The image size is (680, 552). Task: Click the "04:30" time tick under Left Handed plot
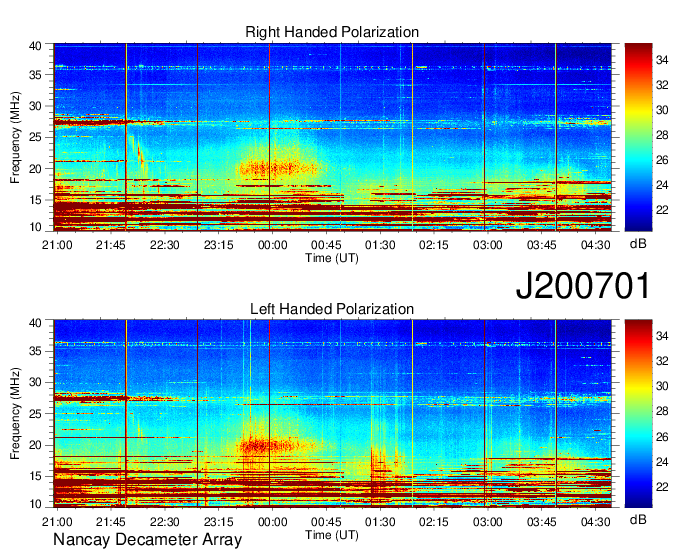pyautogui.click(x=595, y=522)
